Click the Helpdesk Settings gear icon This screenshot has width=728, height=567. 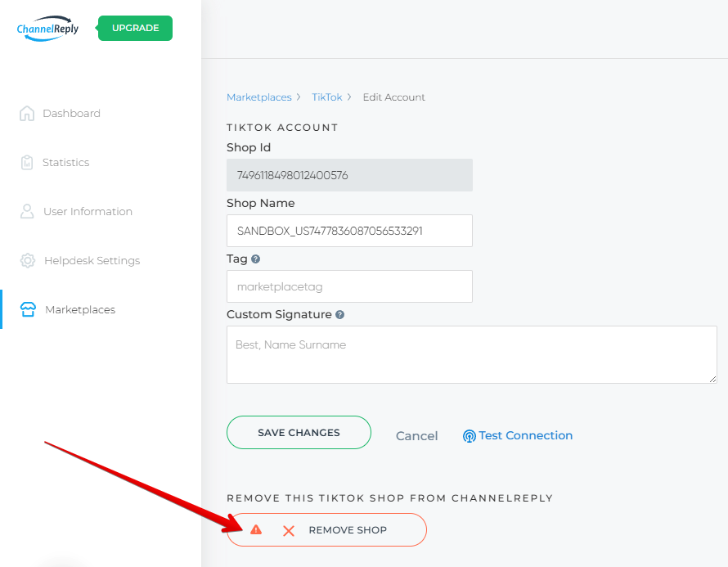(27, 260)
